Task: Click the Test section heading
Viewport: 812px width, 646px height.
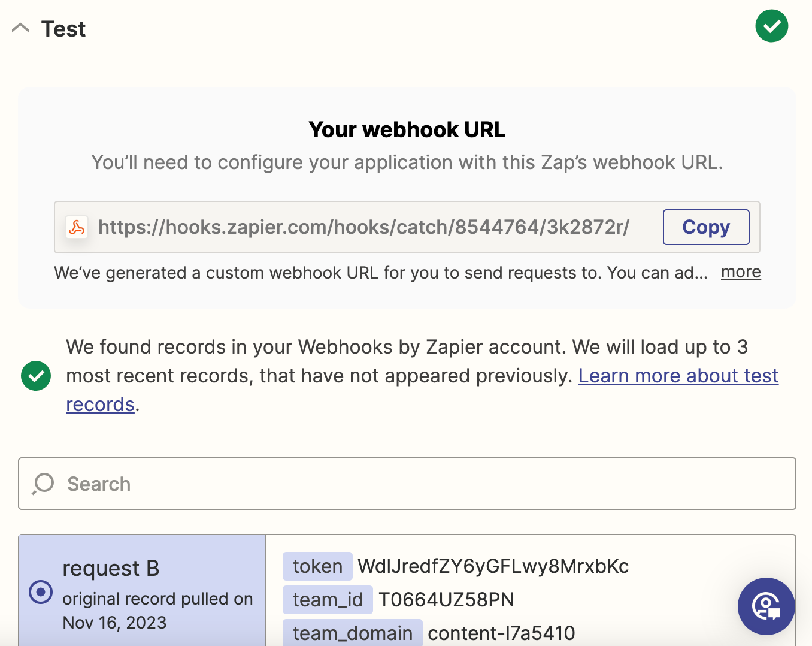Action: coord(63,29)
